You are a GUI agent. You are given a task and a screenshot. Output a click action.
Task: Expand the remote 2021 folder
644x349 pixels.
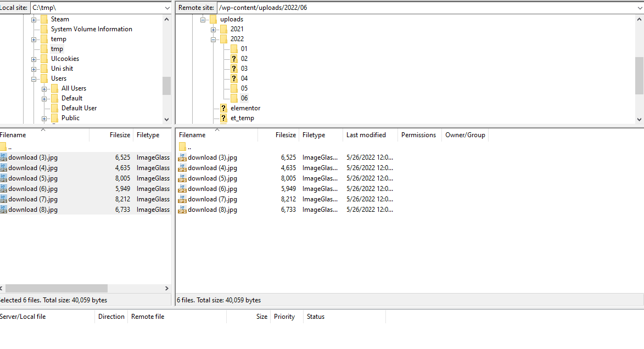click(213, 30)
